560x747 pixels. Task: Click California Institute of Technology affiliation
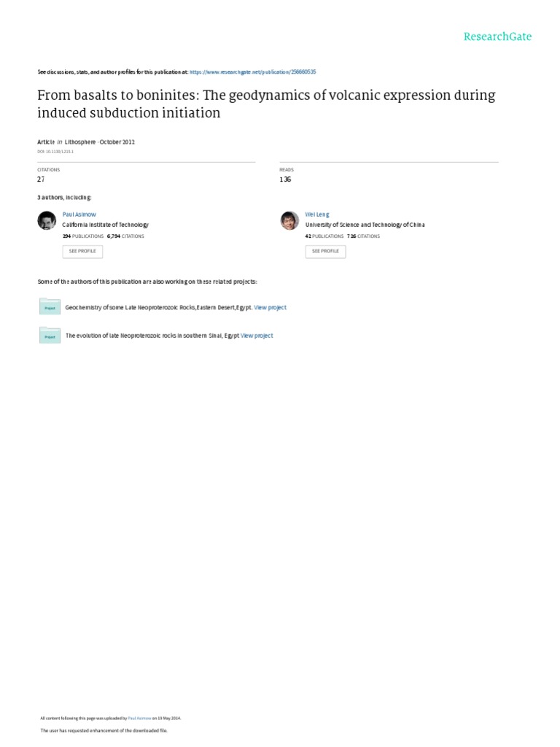(x=106, y=225)
